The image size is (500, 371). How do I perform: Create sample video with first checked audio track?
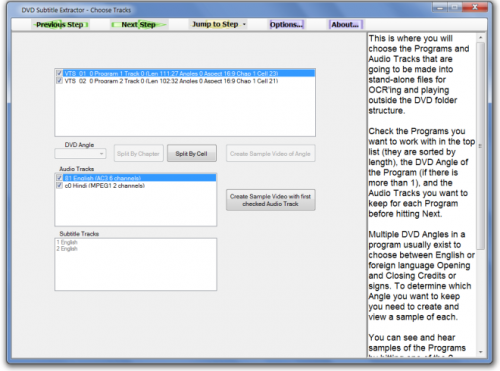click(270, 200)
